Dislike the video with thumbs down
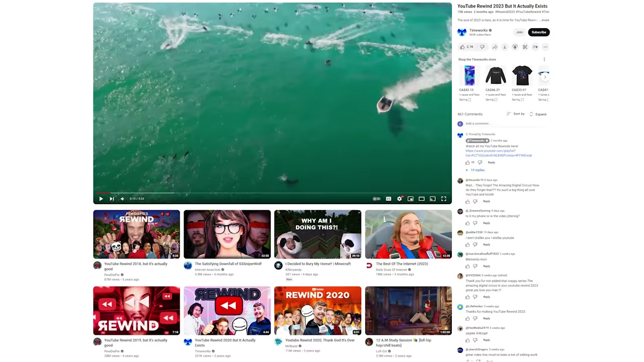 (482, 47)
